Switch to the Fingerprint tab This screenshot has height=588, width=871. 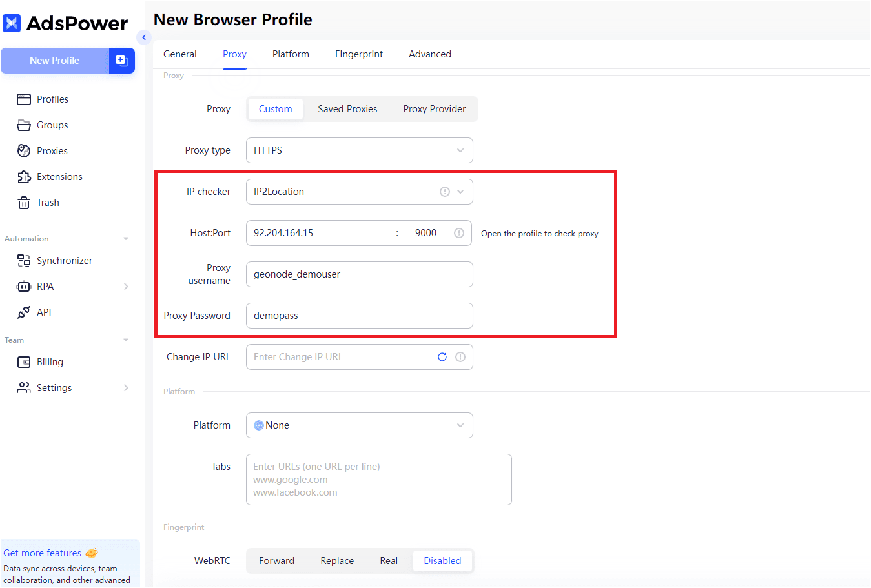(359, 54)
